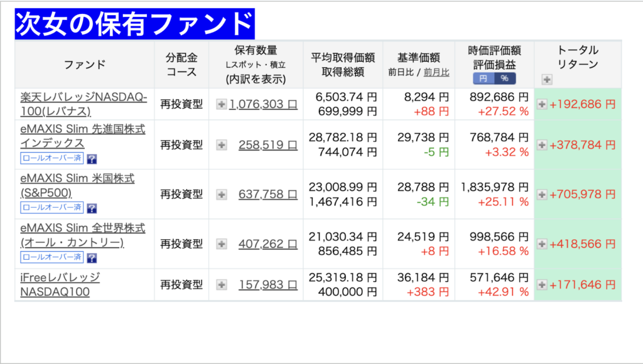Click the 分配金コース column header

[181, 65]
